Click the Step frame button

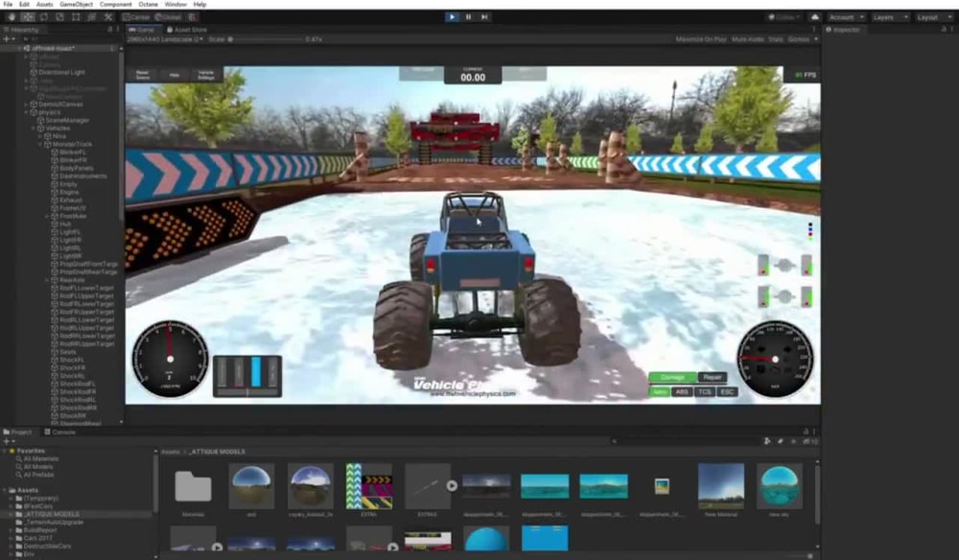(484, 17)
